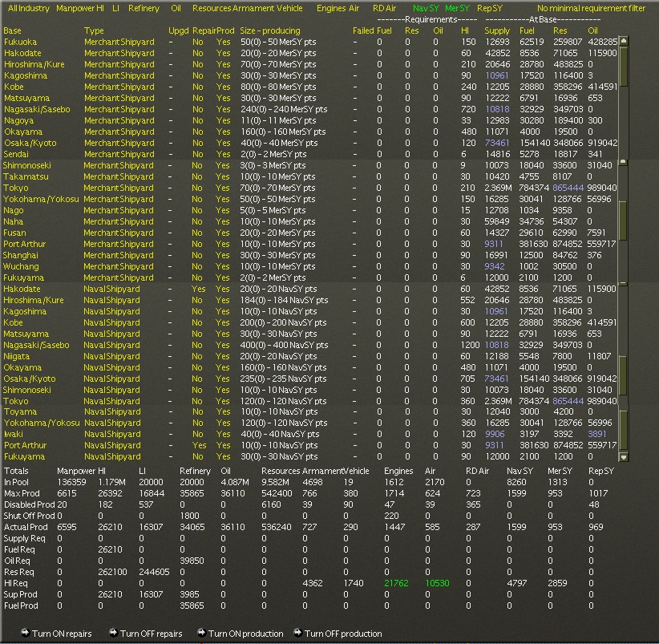This screenshot has width=659, height=644.
Task: Toggle the MerSY filter
Action: coord(457,8)
